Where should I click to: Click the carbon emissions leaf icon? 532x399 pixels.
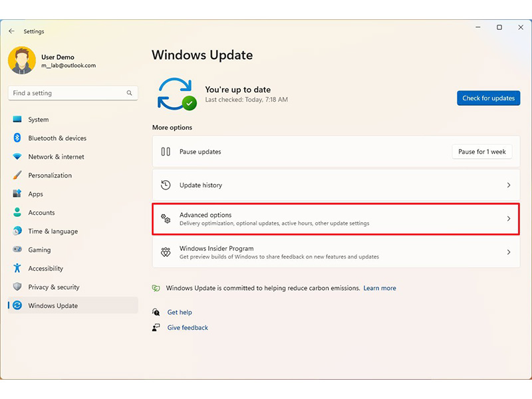point(156,288)
